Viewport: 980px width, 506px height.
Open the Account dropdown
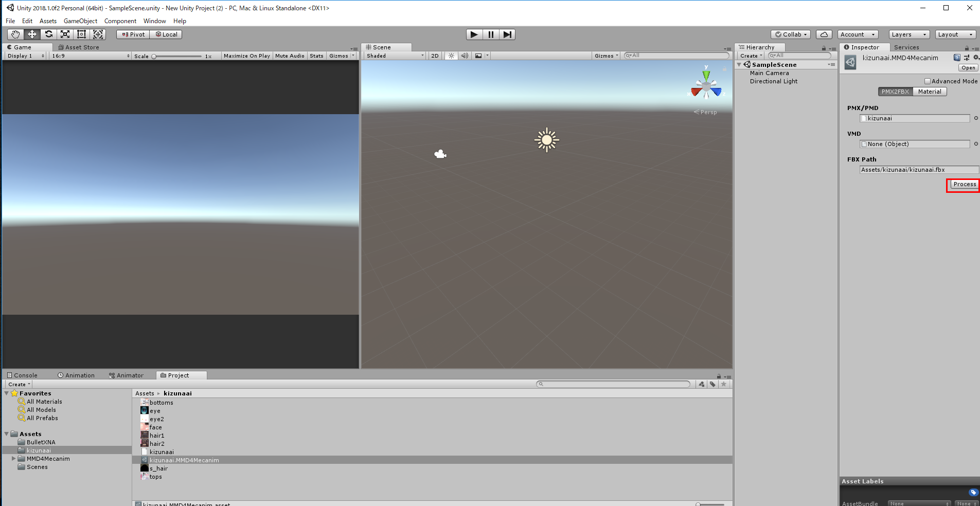pos(858,34)
